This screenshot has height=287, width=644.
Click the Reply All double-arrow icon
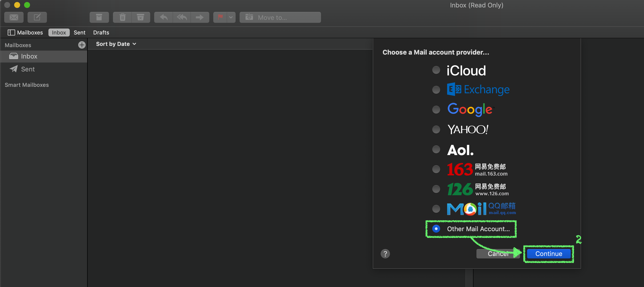[182, 17]
